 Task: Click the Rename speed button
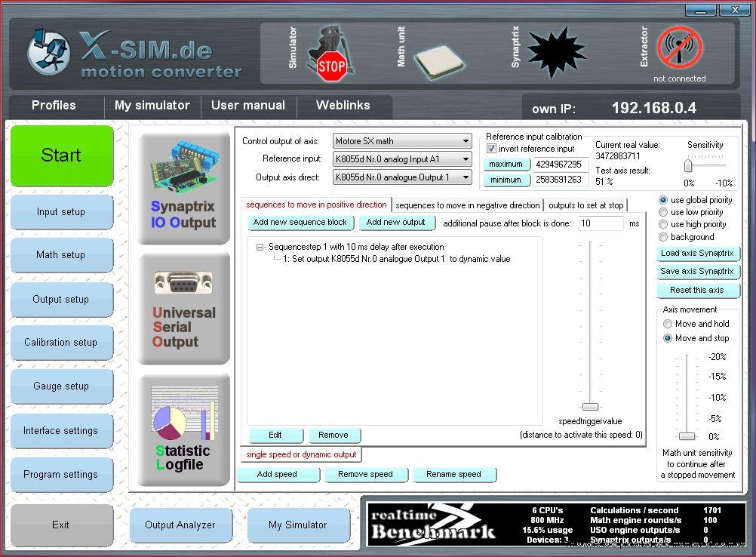pos(454,475)
